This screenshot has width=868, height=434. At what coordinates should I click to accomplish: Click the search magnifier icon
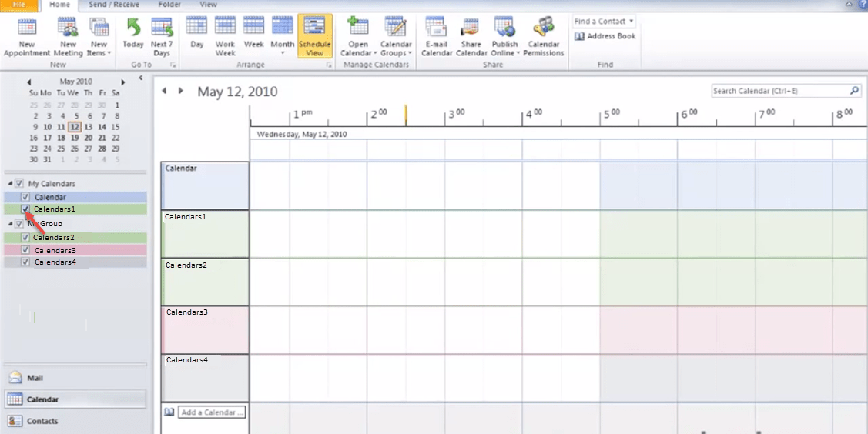coord(855,91)
